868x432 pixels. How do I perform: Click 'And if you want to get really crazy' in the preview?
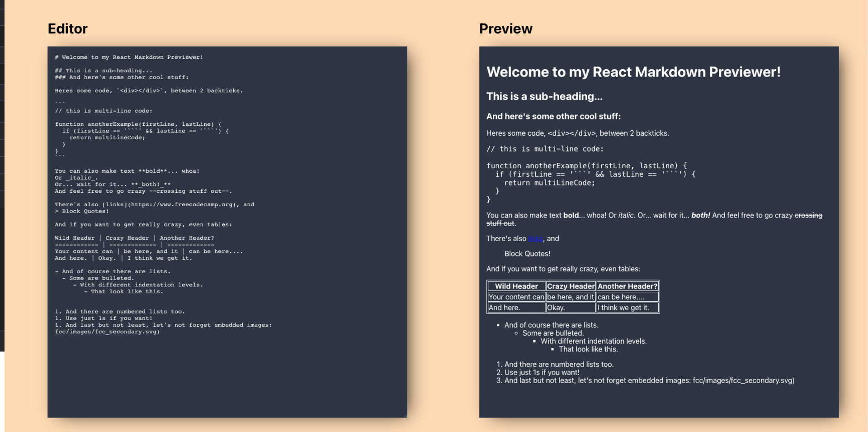[x=563, y=269]
